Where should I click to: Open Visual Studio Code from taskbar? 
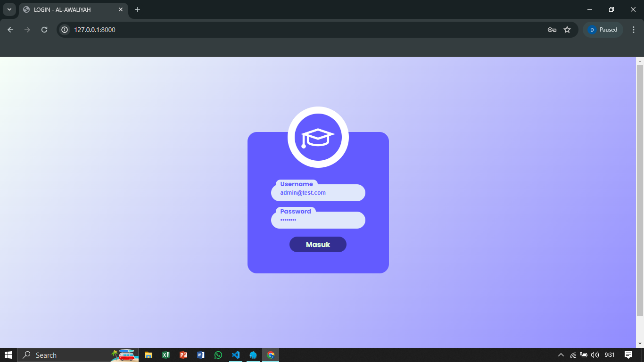[236, 355]
